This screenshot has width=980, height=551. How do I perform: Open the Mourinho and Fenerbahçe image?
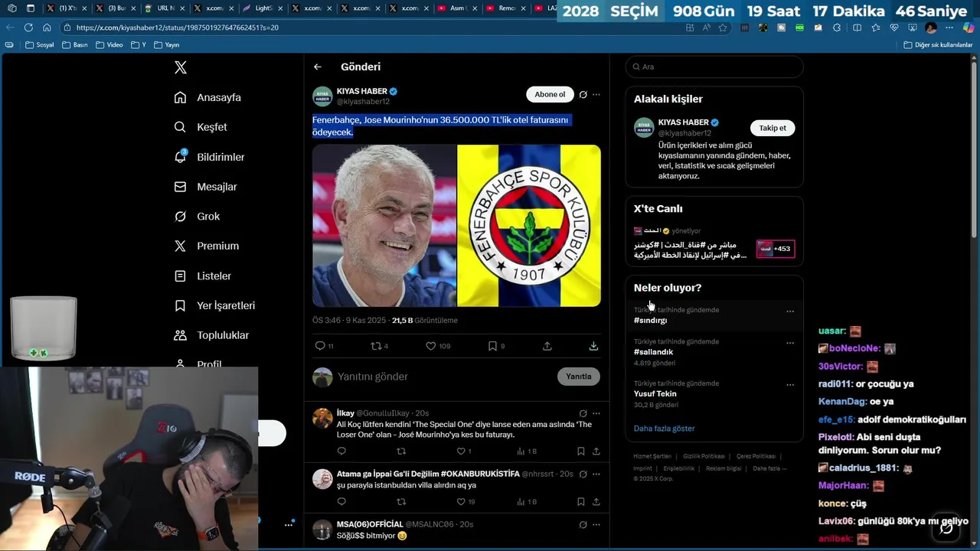pyautogui.click(x=456, y=226)
